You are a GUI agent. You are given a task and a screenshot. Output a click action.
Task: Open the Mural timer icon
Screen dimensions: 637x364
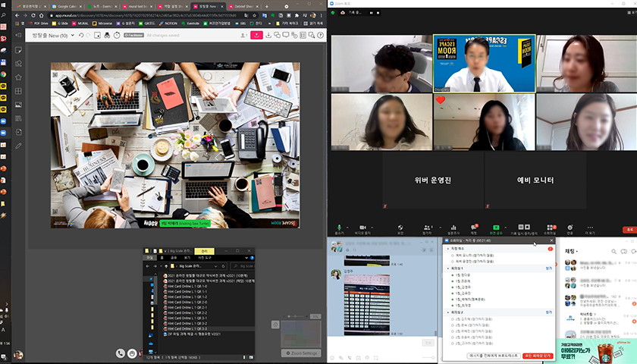[117, 36]
